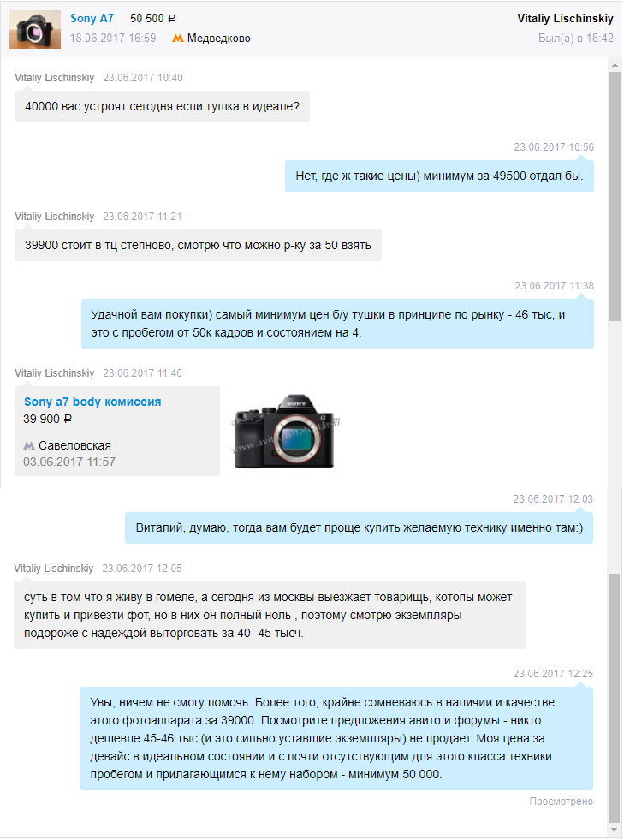Click the 'Нет, где ж такие цены' reply
The image size is (624, 840).
[439, 176]
